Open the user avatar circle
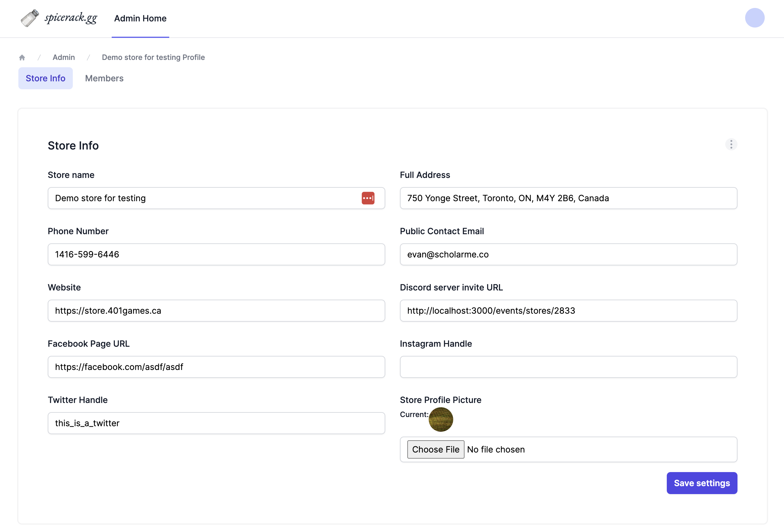Screen dimensions: 784x532 point(754,18)
